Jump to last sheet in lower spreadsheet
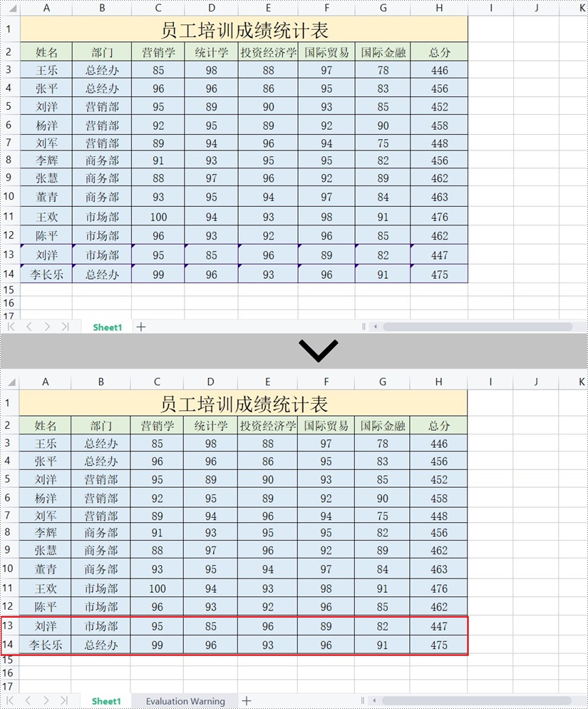Screen dimensions: 588x709 (x=64, y=700)
